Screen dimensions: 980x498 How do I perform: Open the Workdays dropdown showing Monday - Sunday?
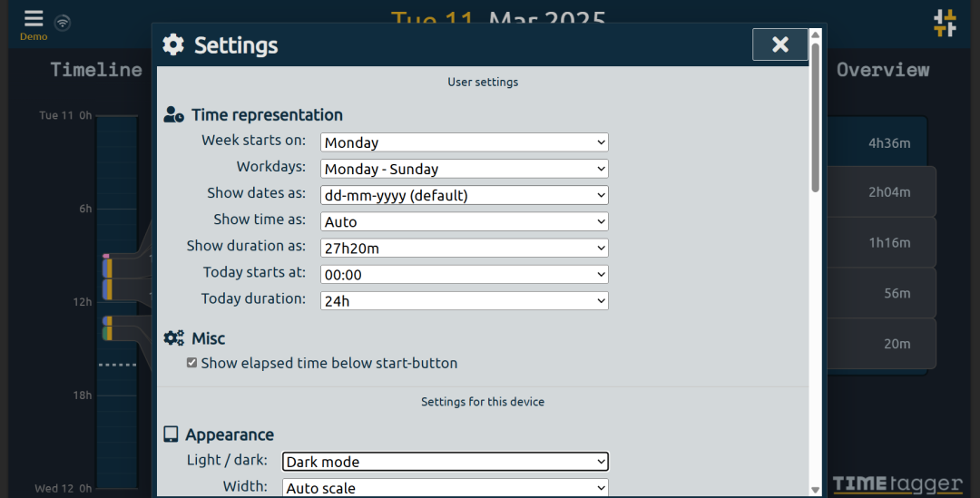pyautogui.click(x=465, y=169)
